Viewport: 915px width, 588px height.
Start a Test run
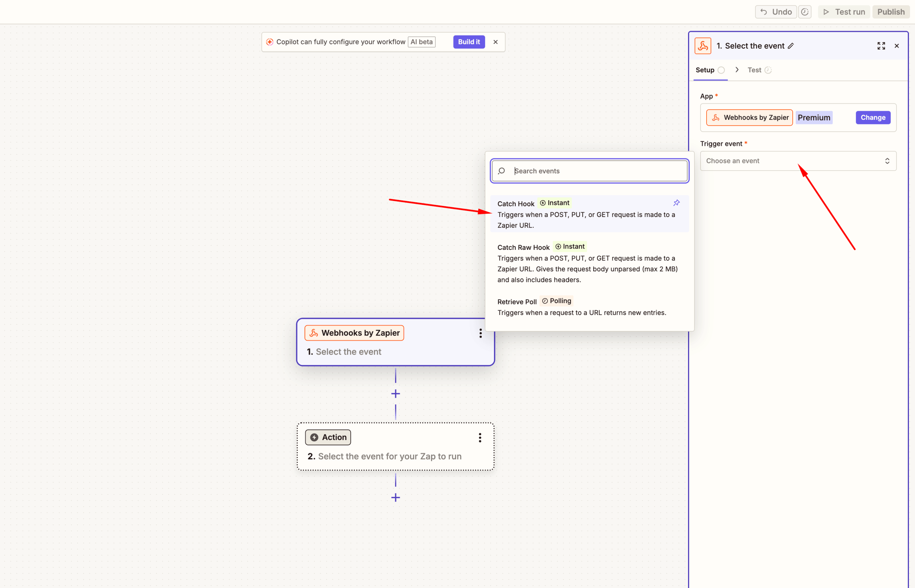[x=844, y=12]
